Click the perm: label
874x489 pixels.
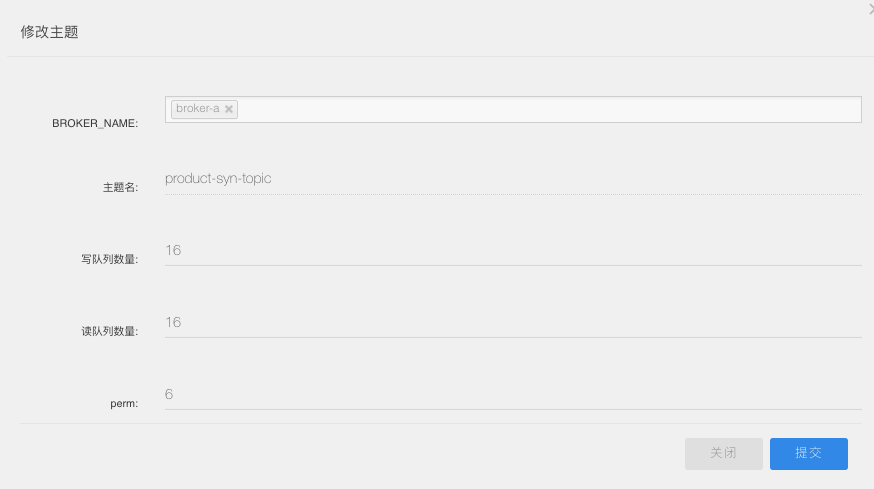(x=124, y=403)
